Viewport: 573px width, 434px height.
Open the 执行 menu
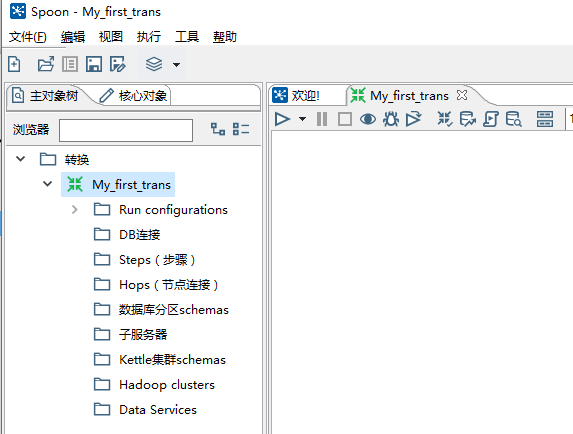[149, 37]
